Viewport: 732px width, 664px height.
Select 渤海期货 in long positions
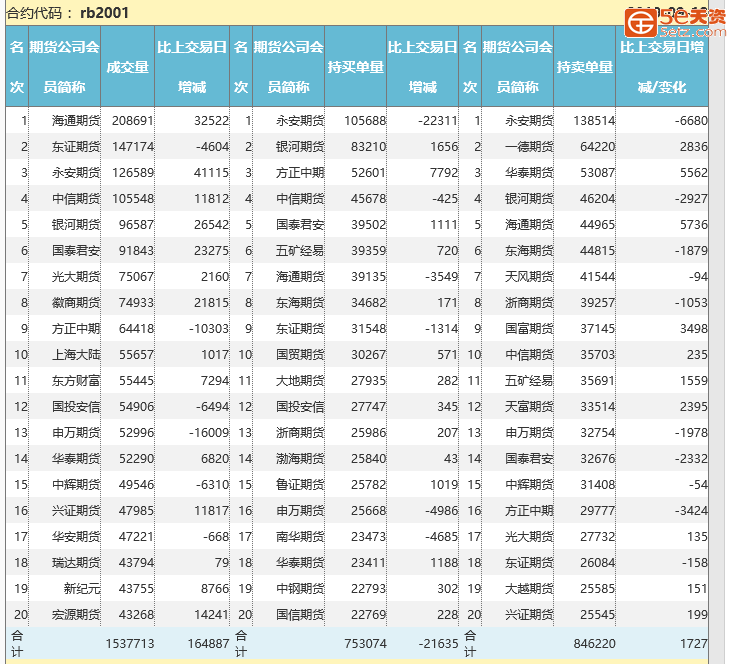coord(300,459)
